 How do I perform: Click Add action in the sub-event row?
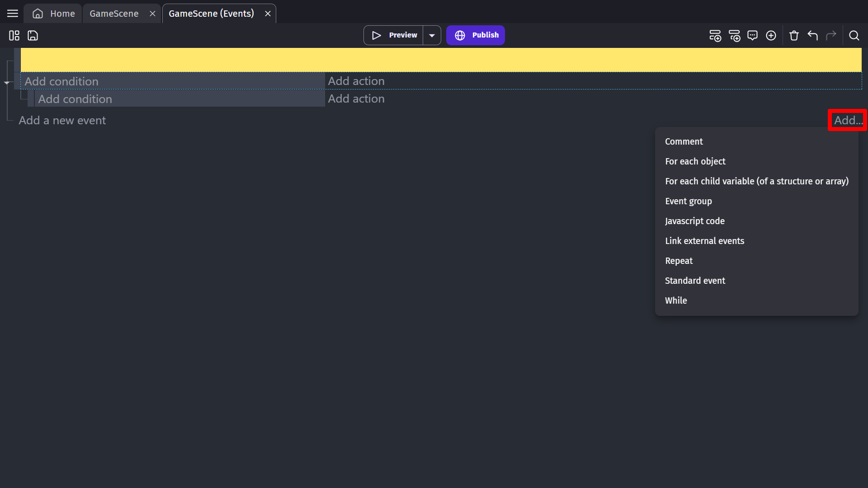(x=356, y=99)
